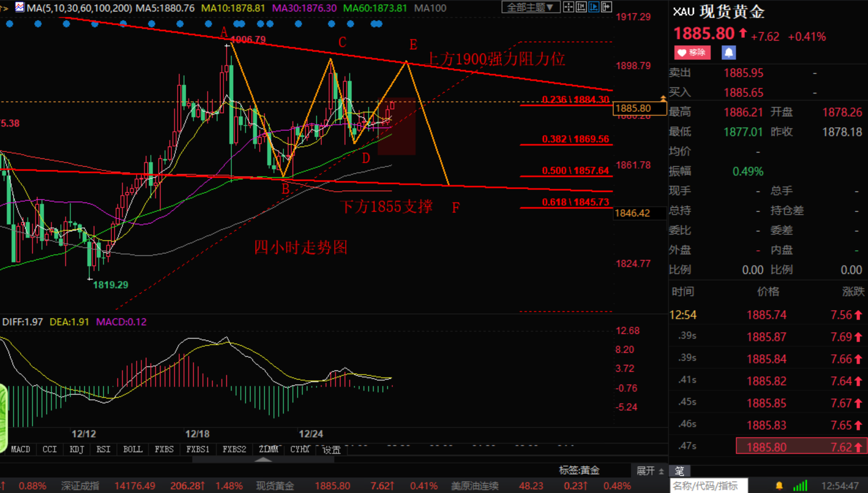
Task: Switch to the KDJ indicator tab
Action: tap(76, 449)
